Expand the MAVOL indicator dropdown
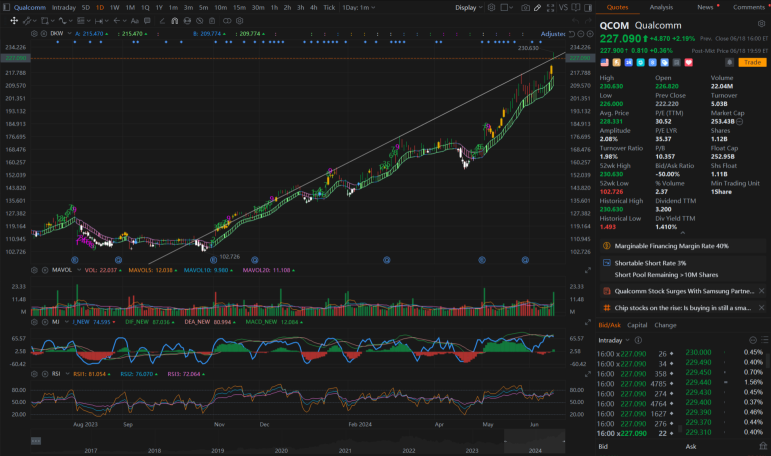Viewport: 771px width, 456px height. (x=79, y=270)
